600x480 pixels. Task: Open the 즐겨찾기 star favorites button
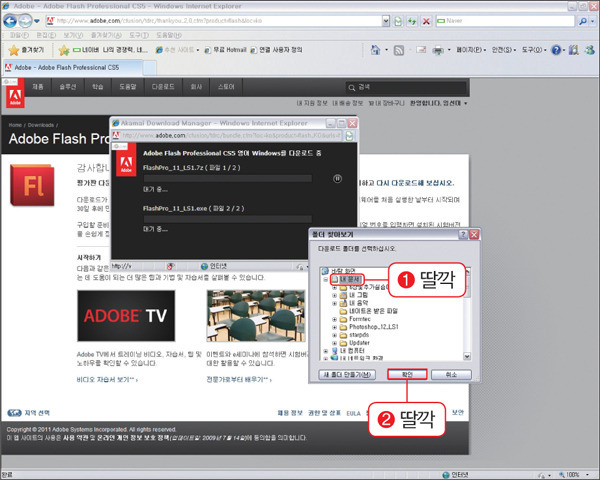pos(26,50)
